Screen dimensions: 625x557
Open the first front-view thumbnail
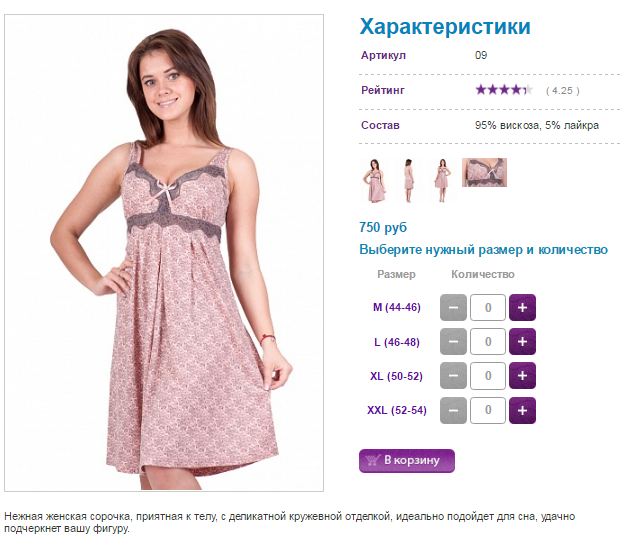pyautogui.click(x=375, y=181)
